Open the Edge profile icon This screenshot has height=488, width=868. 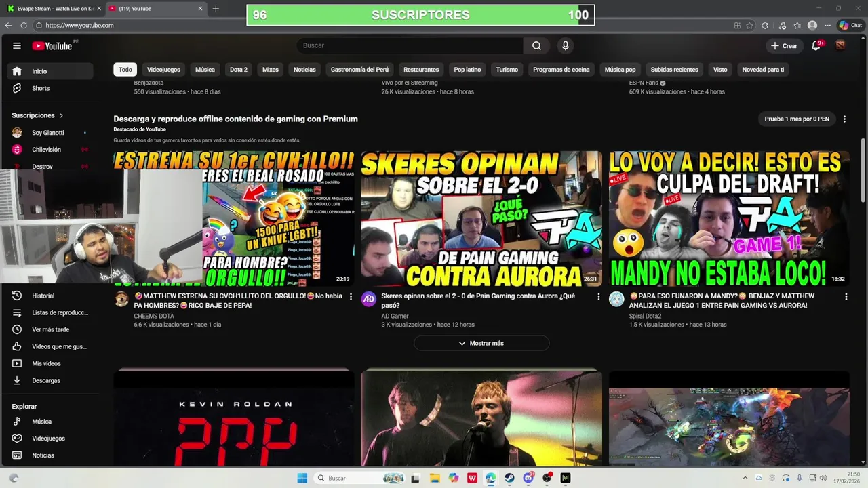pyautogui.click(x=812, y=25)
